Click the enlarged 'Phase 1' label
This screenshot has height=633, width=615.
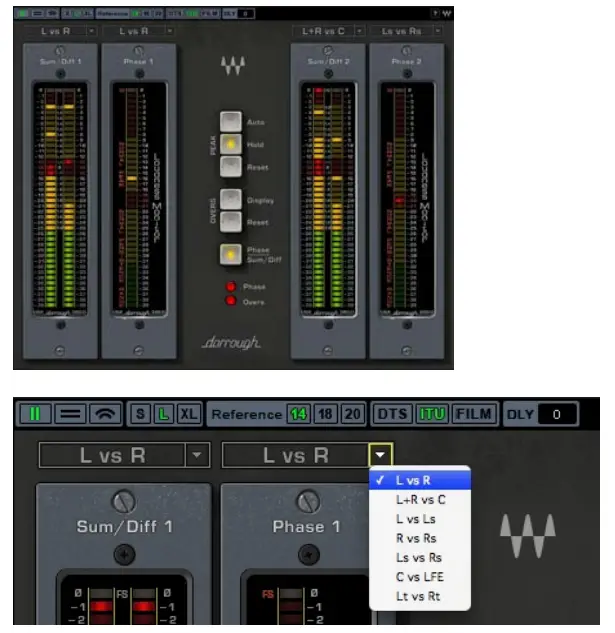(307, 526)
